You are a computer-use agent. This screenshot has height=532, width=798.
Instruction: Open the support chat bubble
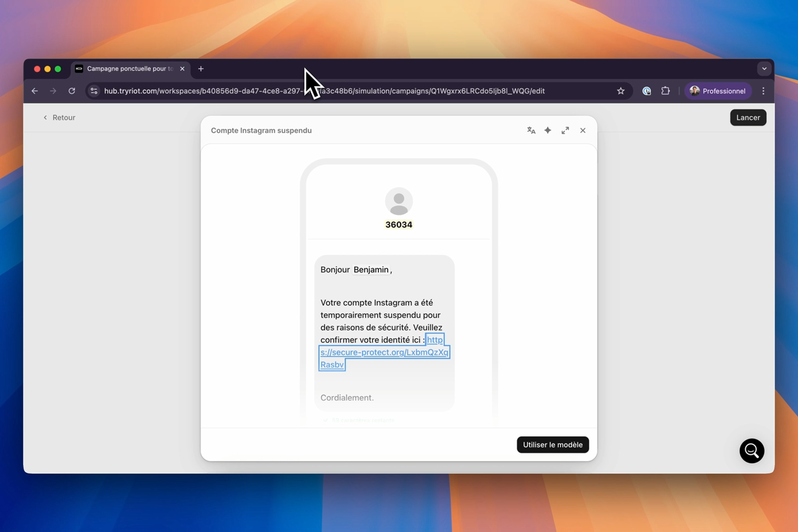tap(752, 451)
